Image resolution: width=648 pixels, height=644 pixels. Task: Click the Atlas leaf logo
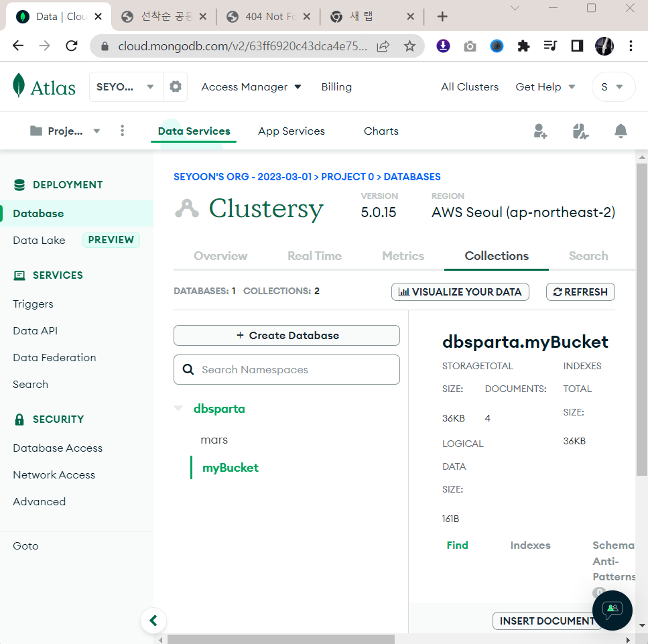[x=19, y=86]
